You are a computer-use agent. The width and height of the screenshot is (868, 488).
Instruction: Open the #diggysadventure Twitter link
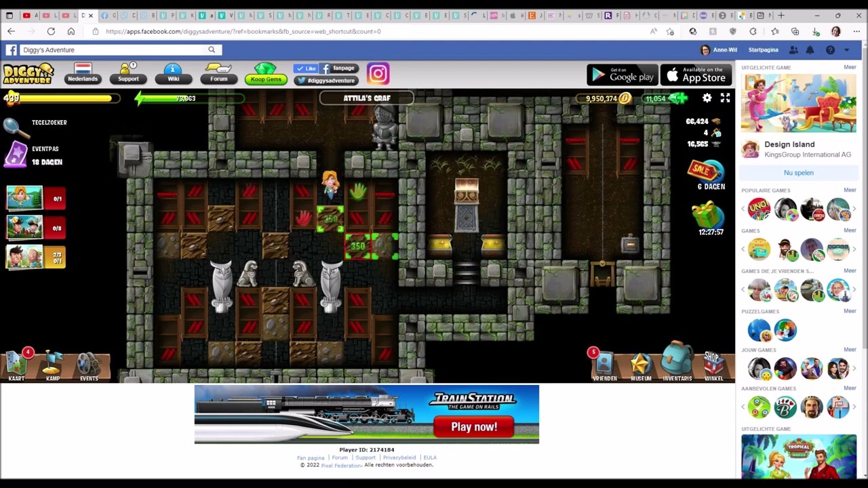(325, 80)
